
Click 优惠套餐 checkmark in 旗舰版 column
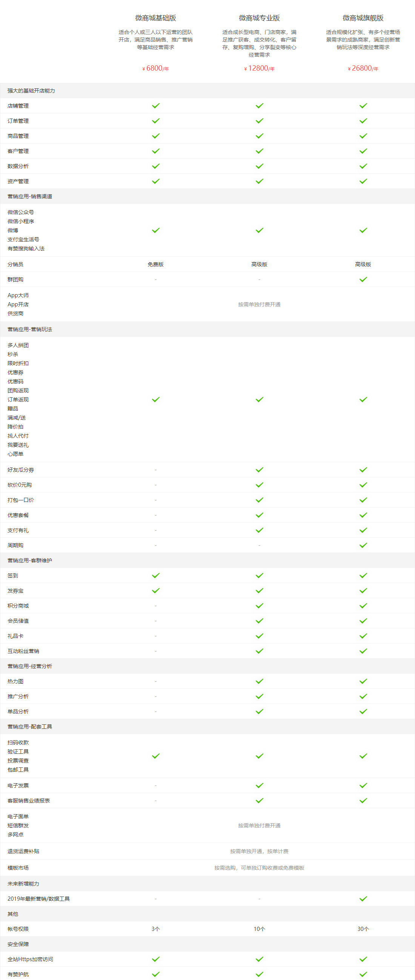click(x=363, y=515)
